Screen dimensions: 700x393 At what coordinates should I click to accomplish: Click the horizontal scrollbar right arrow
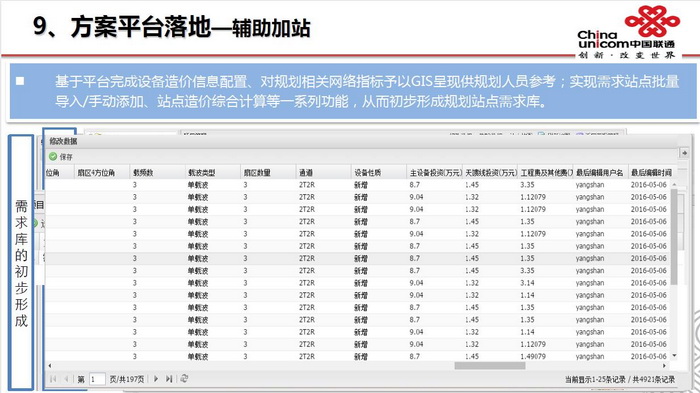coord(665,366)
